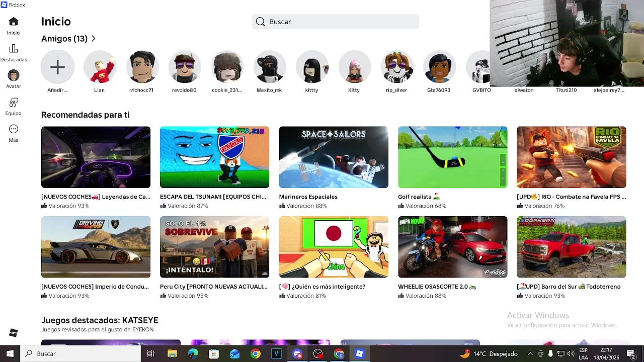Open File Explorer from the taskbar
The height and width of the screenshot is (362, 644).
tap(172, 353)
